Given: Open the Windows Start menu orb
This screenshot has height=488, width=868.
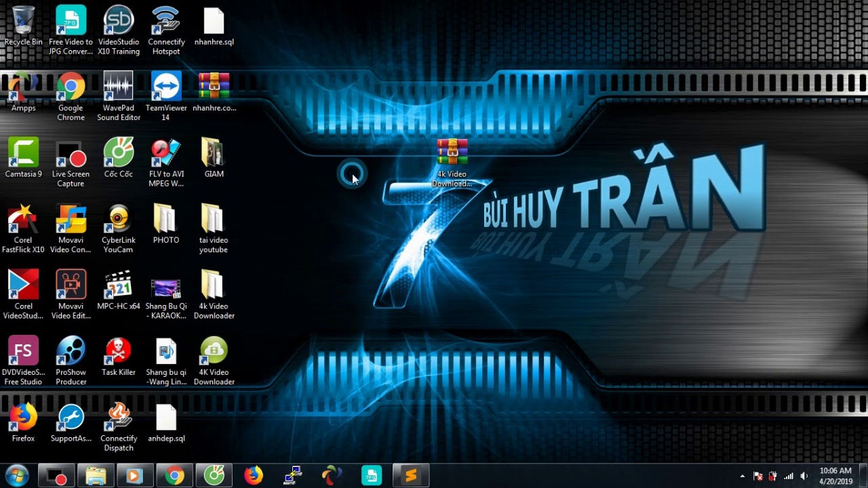Looking at the screenshot, I should [16, 476].
